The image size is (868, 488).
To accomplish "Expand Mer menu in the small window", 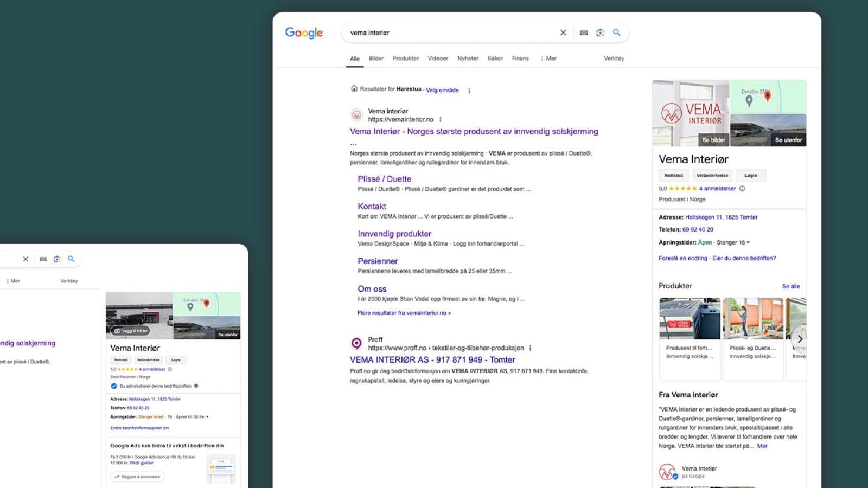I will tap(13, 281).
